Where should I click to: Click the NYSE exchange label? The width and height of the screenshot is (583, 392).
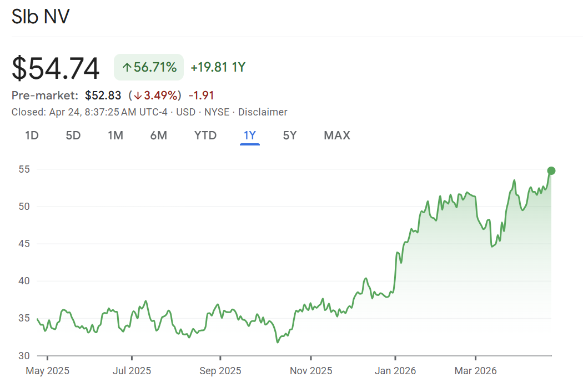click(x=217, y=112)
